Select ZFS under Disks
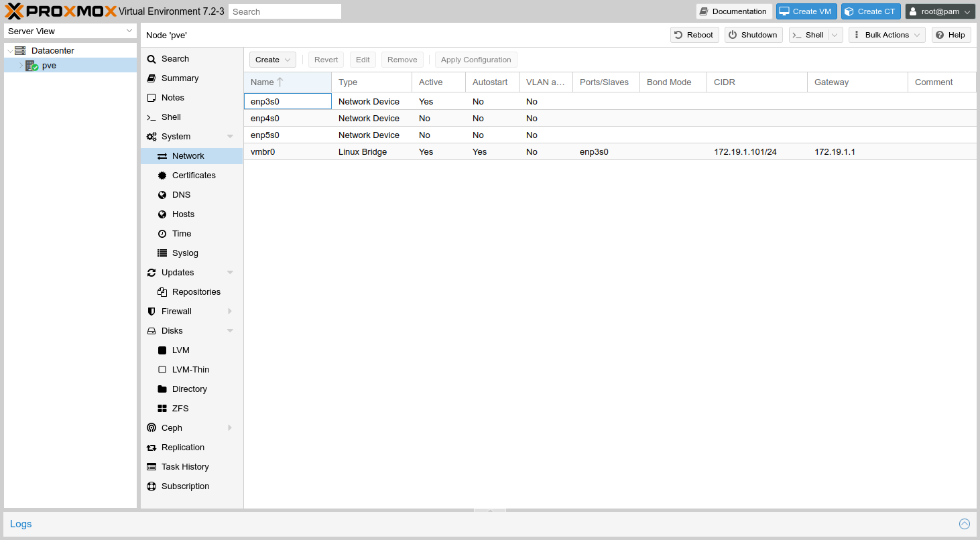The image size is (980, 540). click(180, 409)
